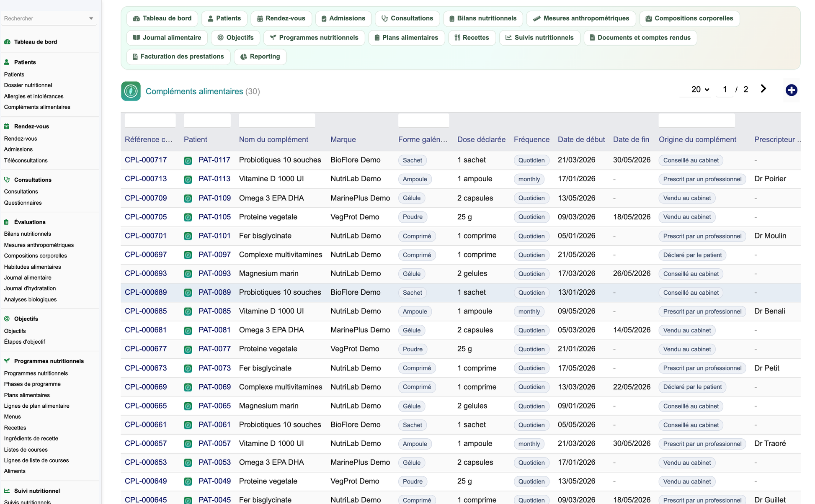Click the Patient filter input field
Screen dimensions: 815x504
[x=207, y=120]
